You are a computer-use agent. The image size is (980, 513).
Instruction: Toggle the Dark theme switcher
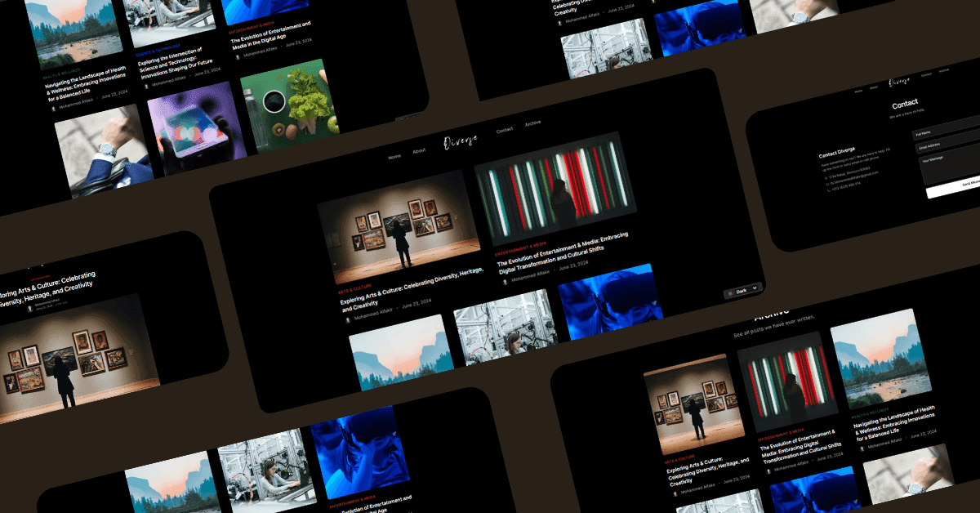742,292
